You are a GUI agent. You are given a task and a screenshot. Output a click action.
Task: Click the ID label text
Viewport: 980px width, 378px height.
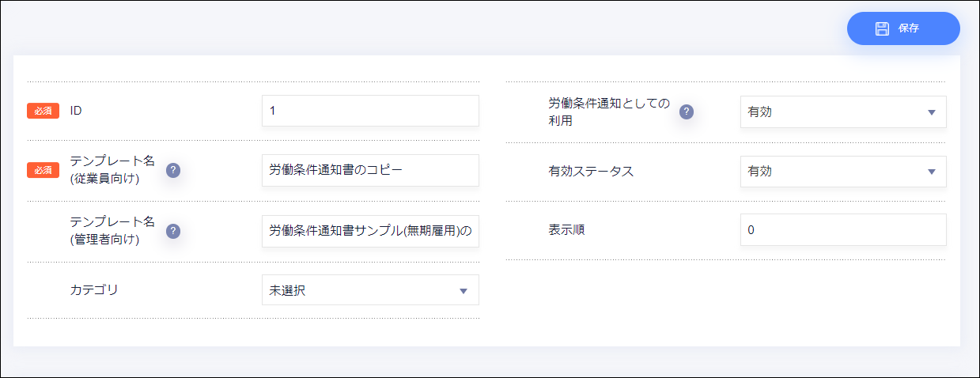[x=76, y=111]
